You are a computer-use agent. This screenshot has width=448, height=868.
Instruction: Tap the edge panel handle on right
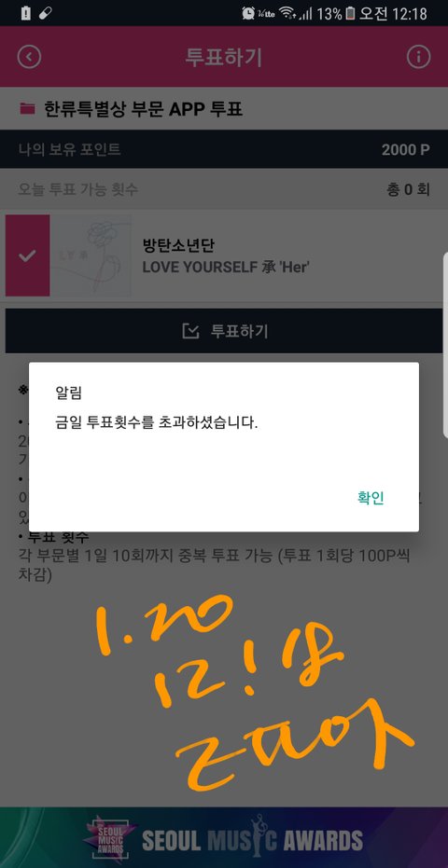pyautogui.click(x=445, y=344)
